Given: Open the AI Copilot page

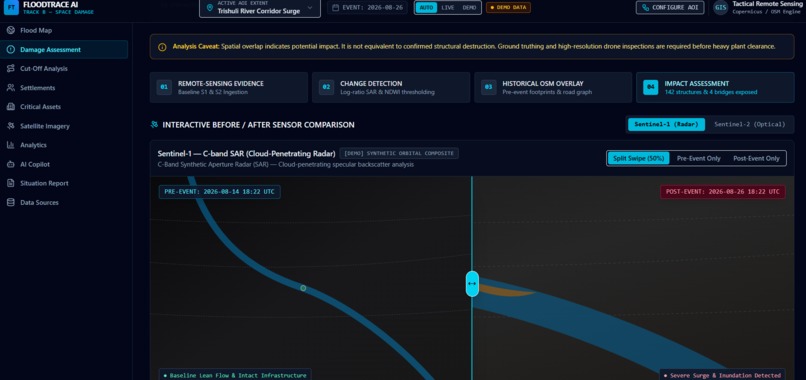Looking at the screenshot, I should [x=64, y=164].
